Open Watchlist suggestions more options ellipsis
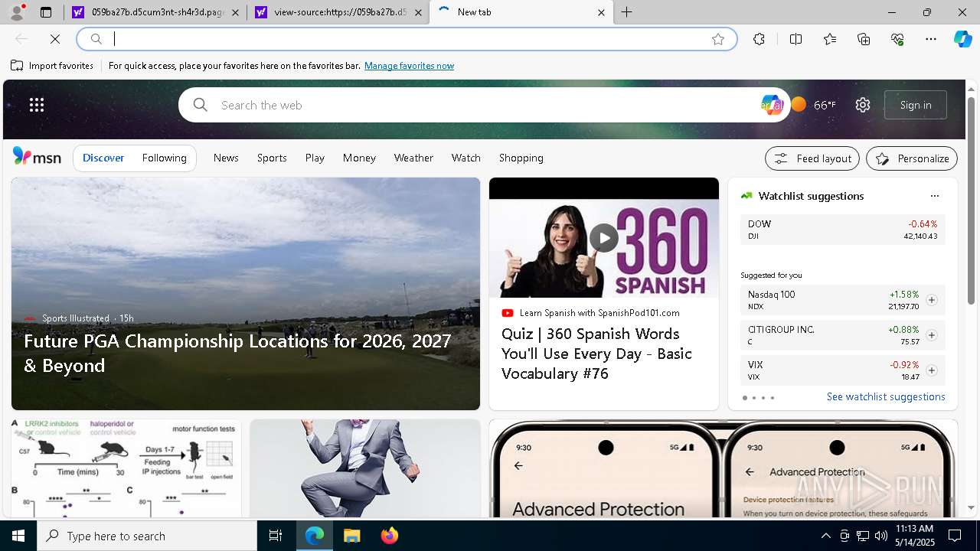 tap(934, 196)
